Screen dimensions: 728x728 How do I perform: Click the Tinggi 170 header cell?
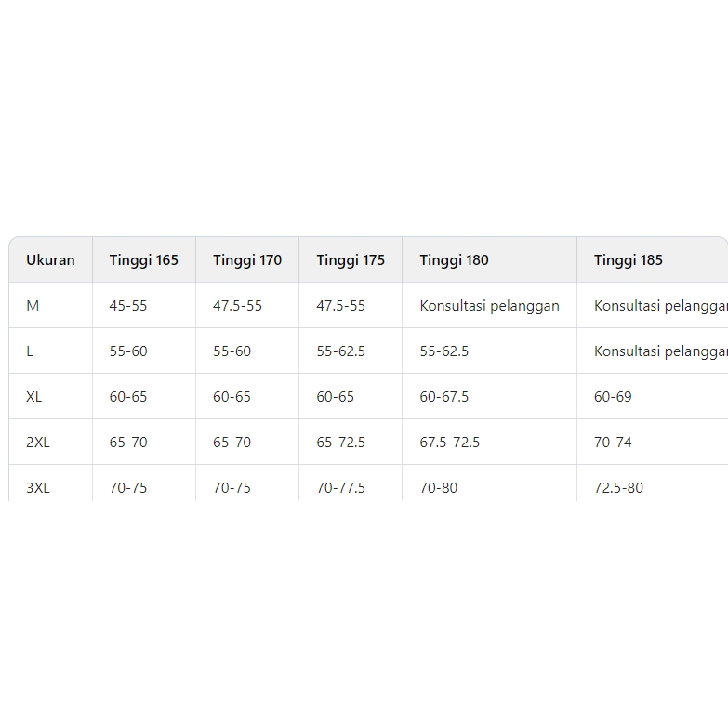[x=247, y=260]
